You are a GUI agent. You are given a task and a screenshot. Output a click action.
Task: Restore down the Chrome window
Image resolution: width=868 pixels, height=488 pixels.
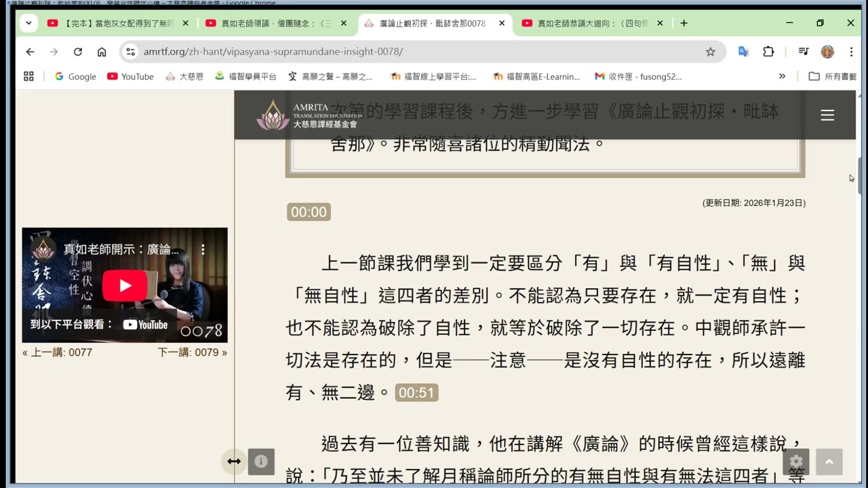coord(820,23)
